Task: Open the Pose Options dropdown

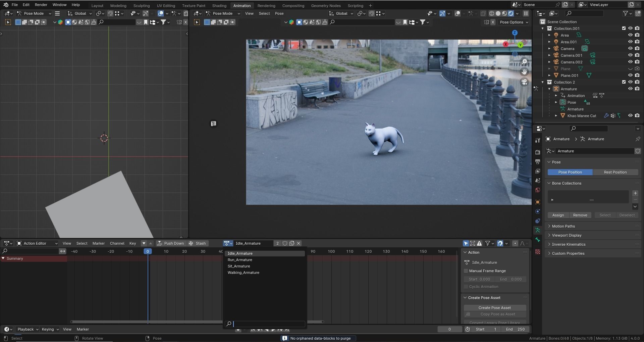Action: point(514,22)
